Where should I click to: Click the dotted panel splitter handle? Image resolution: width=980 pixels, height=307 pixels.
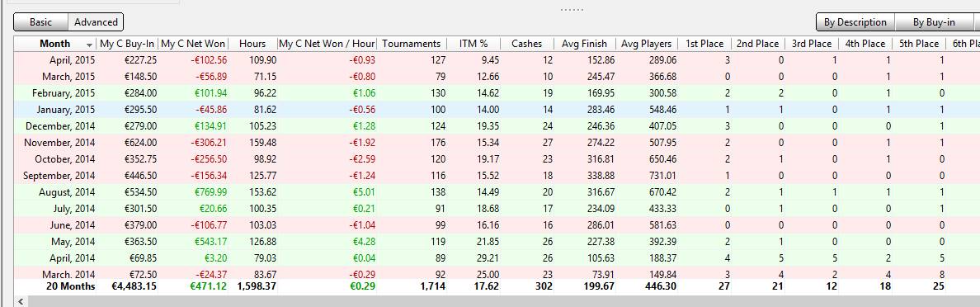tap(572, 9)
